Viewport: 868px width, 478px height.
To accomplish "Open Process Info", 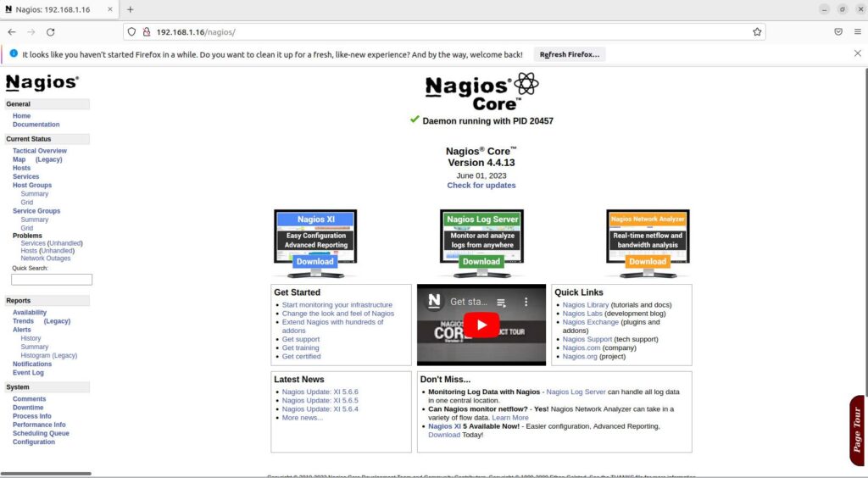I will click(x=31, y=416).
